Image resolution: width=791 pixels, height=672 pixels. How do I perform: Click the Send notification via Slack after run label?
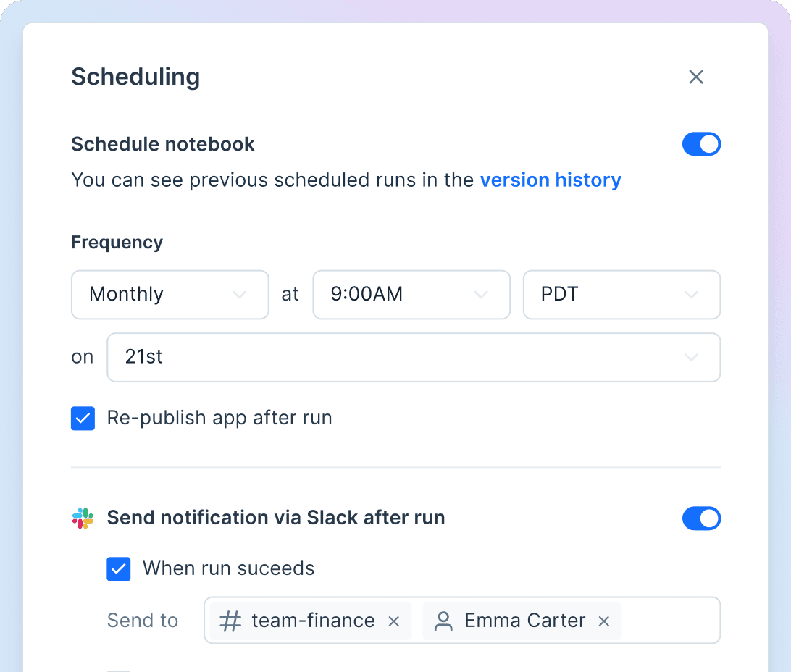[276, 518]
